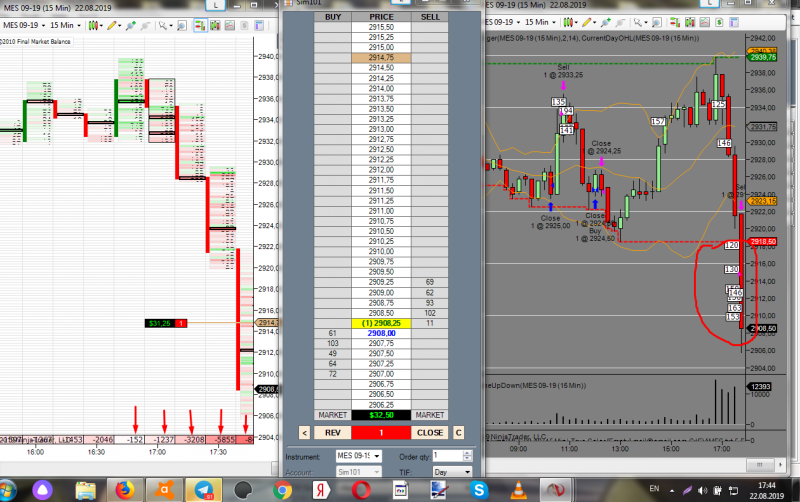Image resolution: width=800 pixels, height=502 pixels.
Task: Open chart style selector in right chart
Action: coord(568,22)
